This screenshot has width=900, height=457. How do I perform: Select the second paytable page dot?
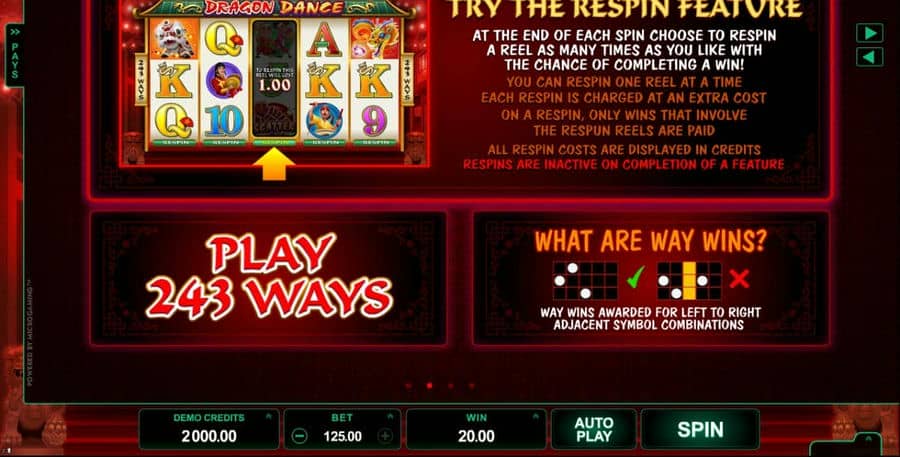click(429, 386)
